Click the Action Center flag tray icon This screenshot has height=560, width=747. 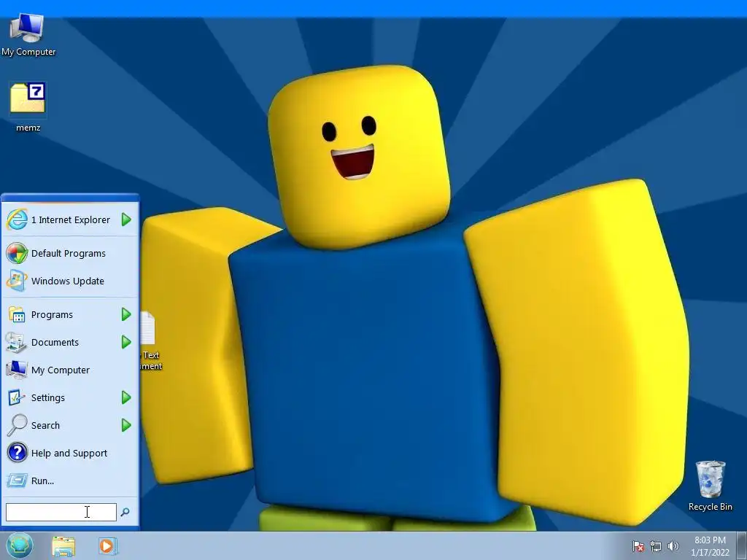tap(638, 546)
